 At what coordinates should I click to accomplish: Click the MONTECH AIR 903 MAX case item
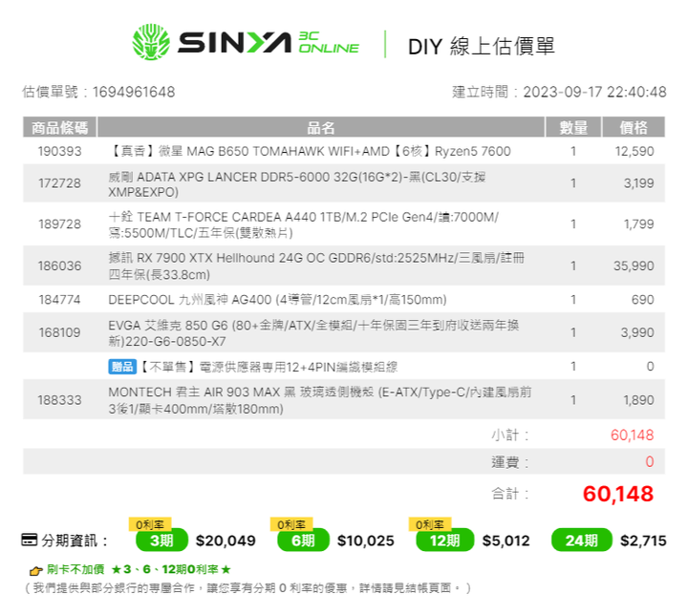point(320,400)
